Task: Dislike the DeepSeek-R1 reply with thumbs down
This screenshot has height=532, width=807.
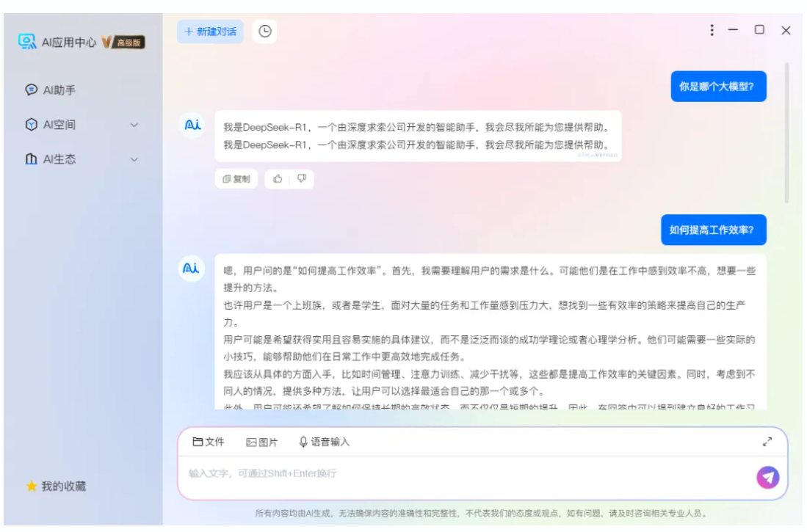Action: (302, 178)
